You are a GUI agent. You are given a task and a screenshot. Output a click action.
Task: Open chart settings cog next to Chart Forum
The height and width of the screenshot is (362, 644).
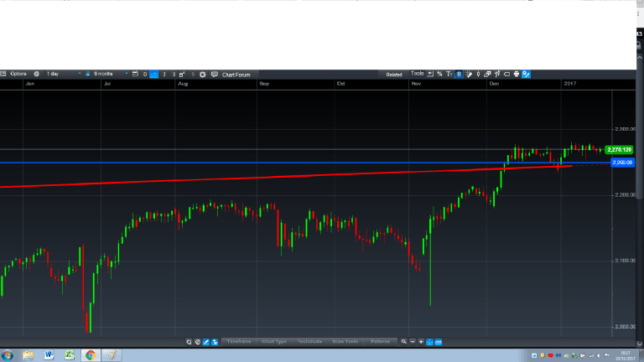[x=202, y=75]
